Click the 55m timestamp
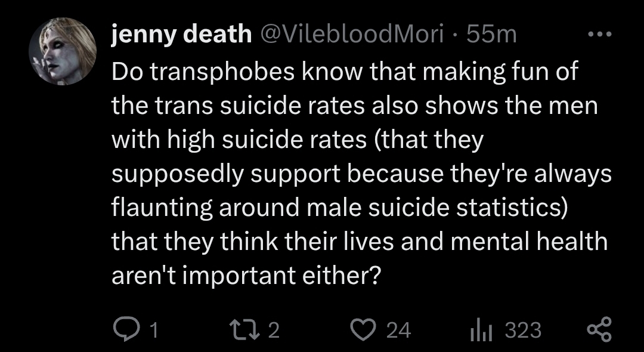 [491, 34]
